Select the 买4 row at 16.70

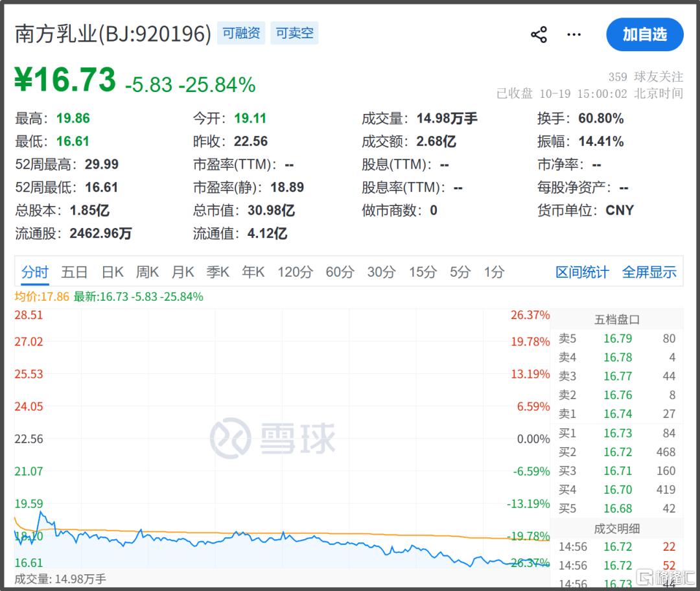617,490
